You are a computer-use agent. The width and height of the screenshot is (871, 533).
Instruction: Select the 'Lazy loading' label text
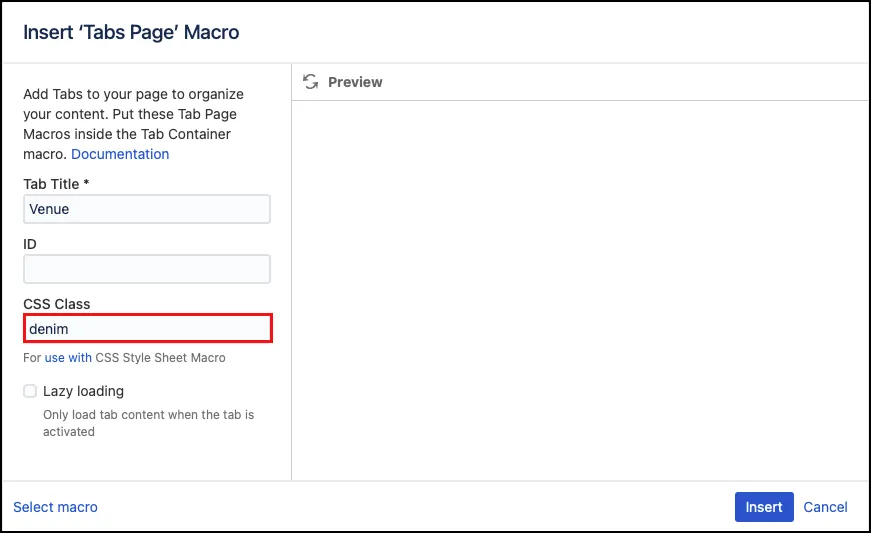pyautogui.click(x=83, y=391)
